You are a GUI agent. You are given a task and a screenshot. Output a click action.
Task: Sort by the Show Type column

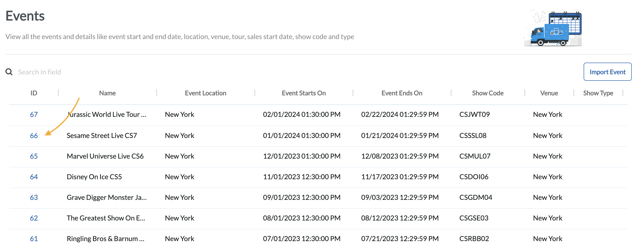click(598, 93)
